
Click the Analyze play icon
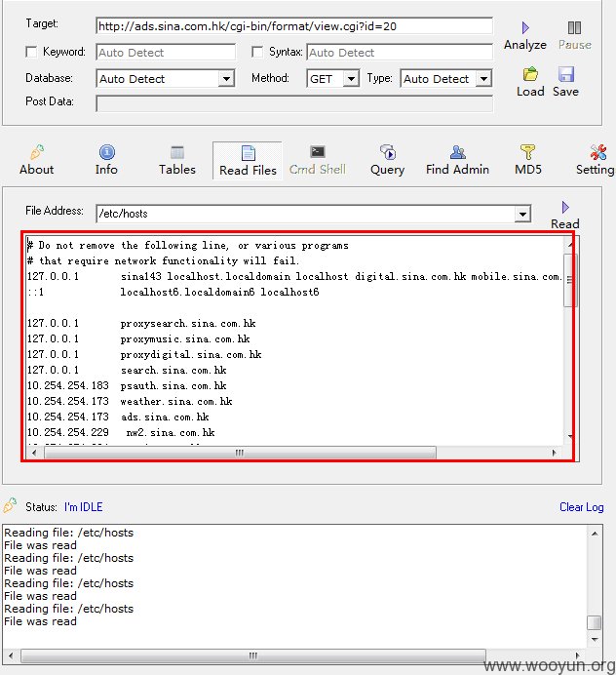pos(525,28)
